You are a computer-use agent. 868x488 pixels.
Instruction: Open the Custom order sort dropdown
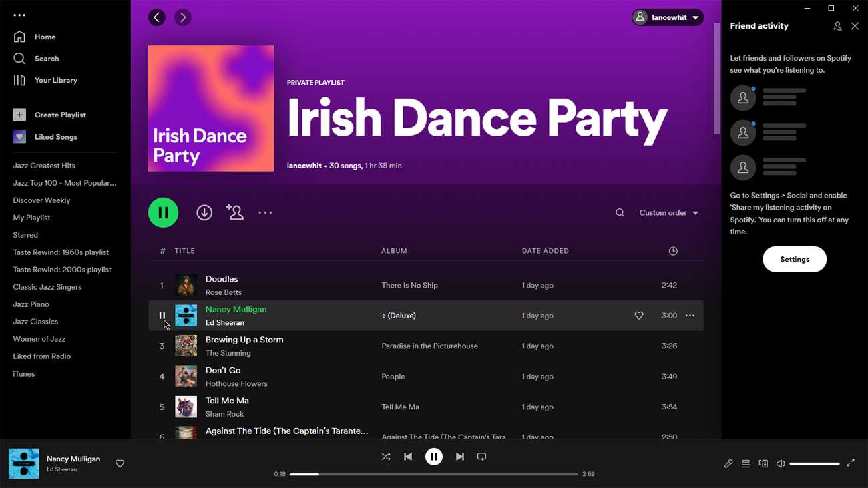[668, 213]
